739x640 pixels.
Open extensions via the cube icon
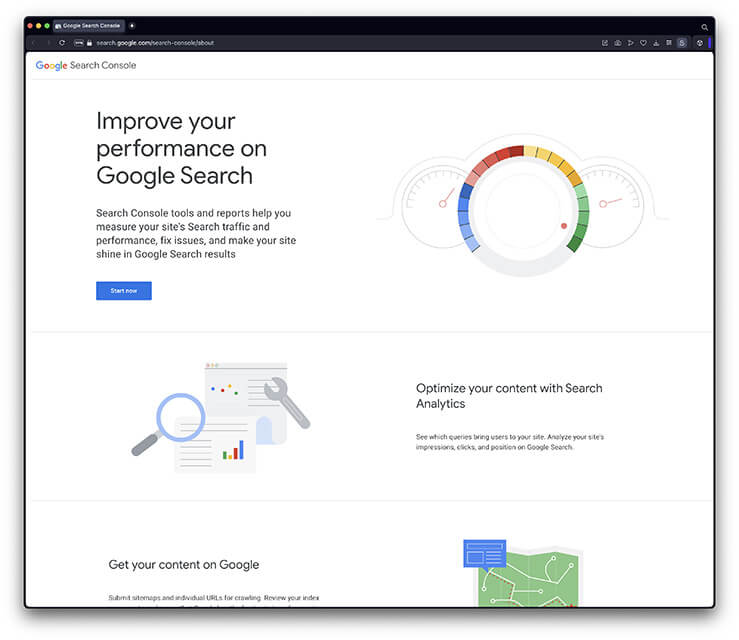(x=699, y=43)
